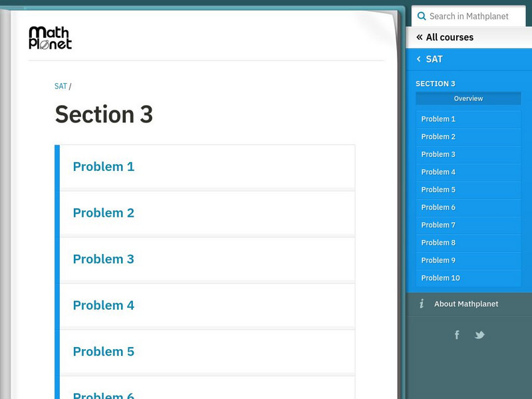Open Problem 4 in the sidebar
Screen dimensions: 532x399
(x=468, y=172)
